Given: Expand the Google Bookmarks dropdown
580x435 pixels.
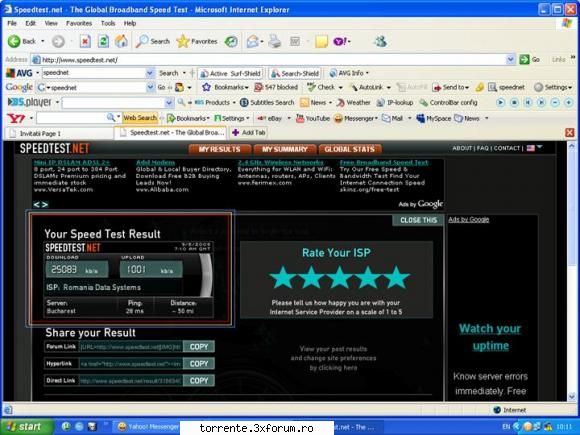Looking at the screenshot, I should tap(225, 87).
